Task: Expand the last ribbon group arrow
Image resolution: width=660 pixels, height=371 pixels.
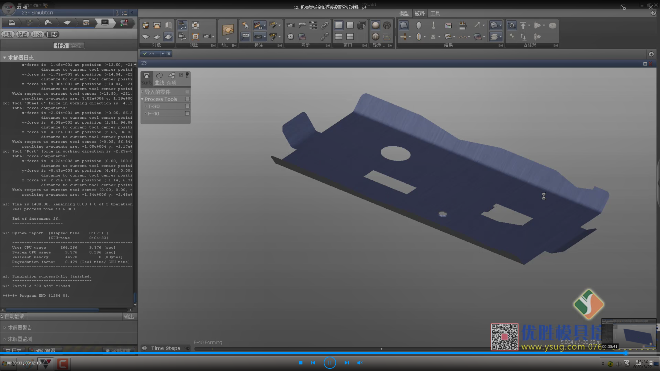Action: pos(556,45)
